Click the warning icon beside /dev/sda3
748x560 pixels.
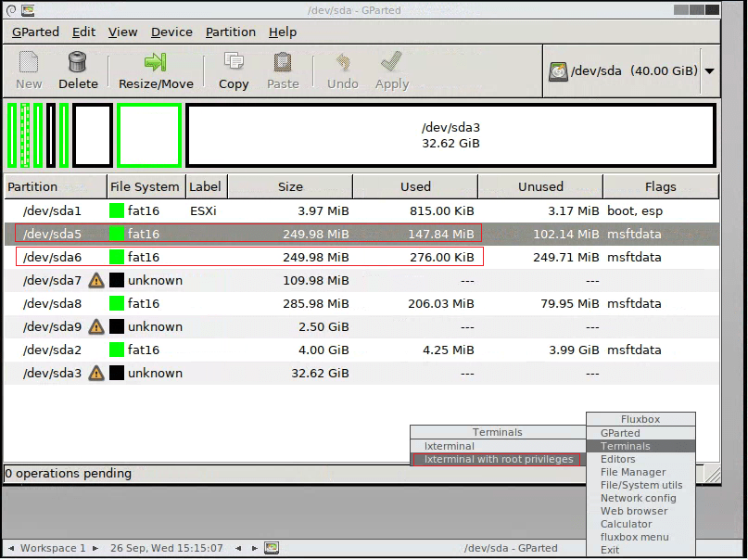point(95,373)
